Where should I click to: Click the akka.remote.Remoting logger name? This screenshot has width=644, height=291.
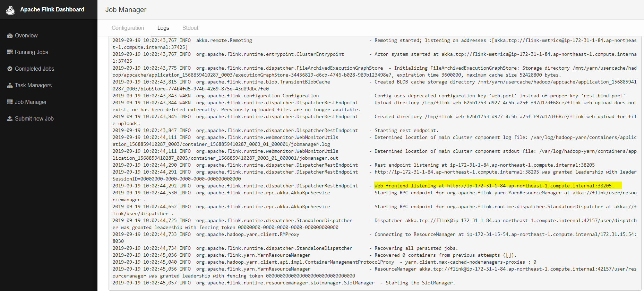tap(224, 41)
